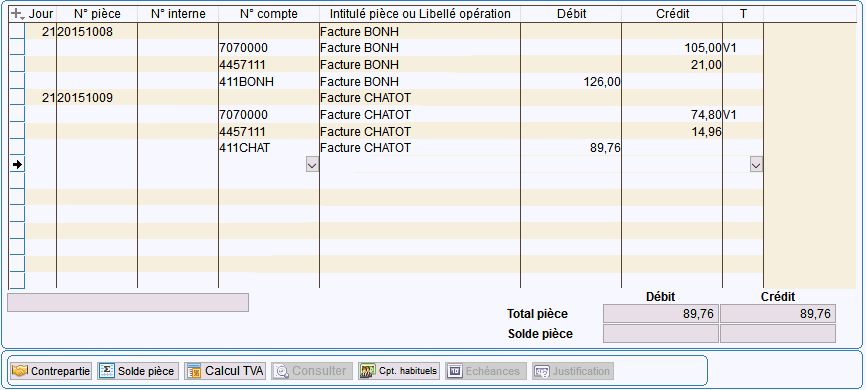Click the Justification icon

click(542, 371)
